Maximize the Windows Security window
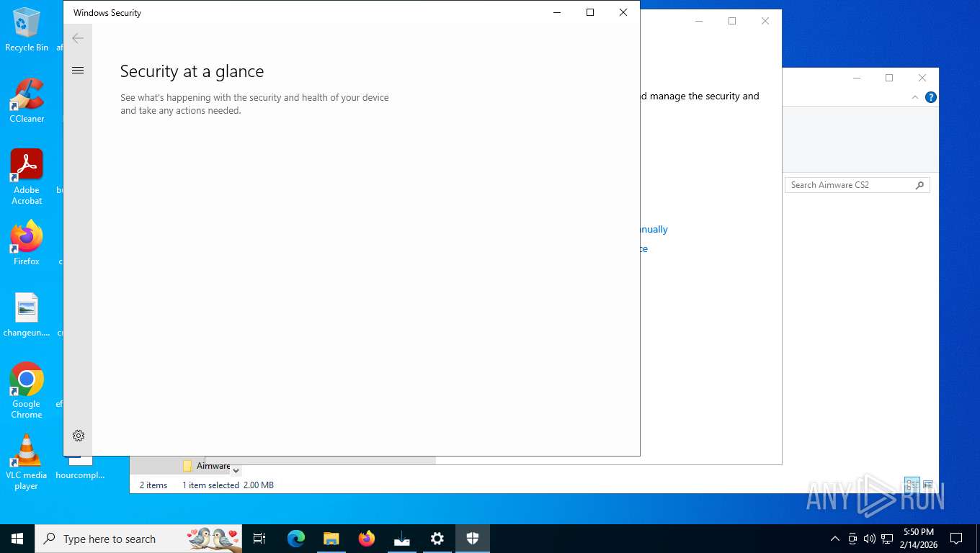The image size is (980, 553). coord(590,12)
